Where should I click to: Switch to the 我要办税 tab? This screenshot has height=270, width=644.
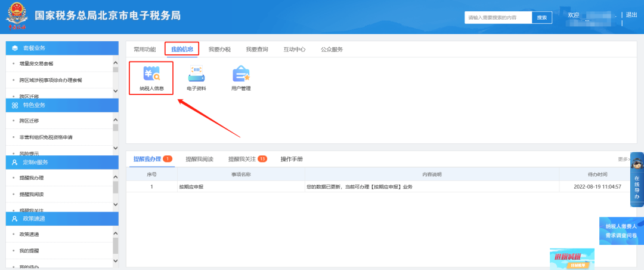(x=219, y=50)
